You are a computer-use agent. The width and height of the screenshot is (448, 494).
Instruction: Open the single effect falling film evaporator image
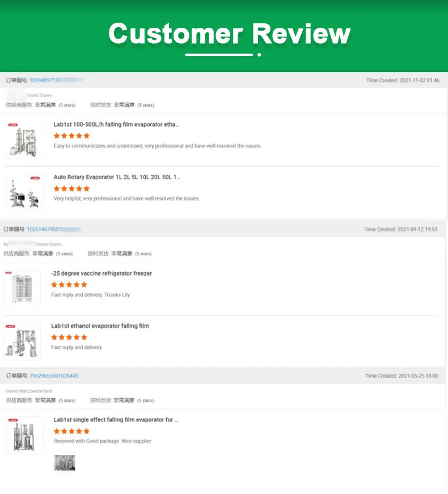pos(24,436)
